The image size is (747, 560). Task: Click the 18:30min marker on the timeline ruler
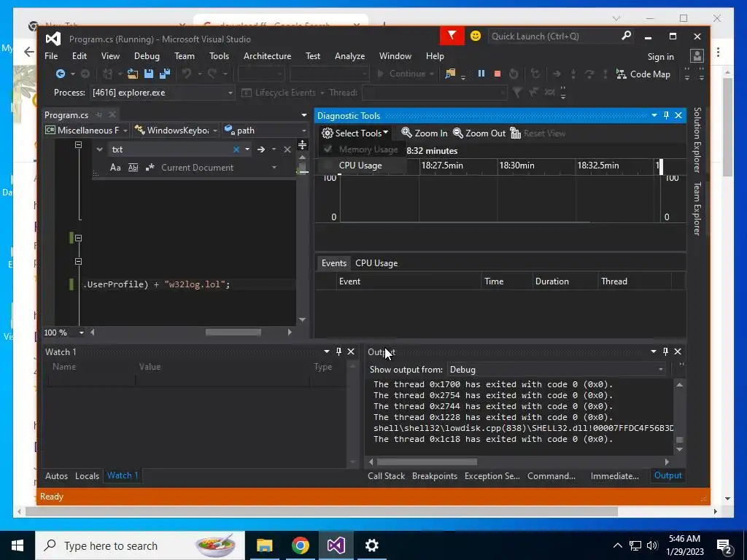click(x=516, y=166)
